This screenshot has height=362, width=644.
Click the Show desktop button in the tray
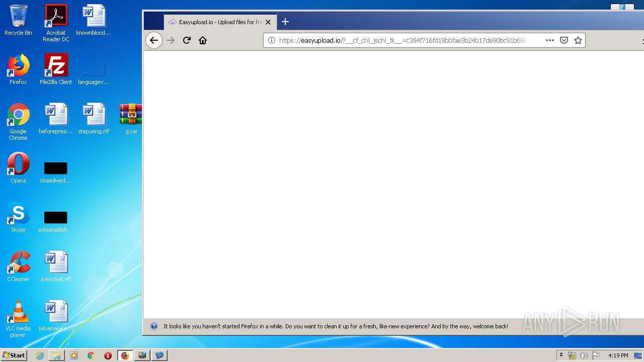pos(638,355)
